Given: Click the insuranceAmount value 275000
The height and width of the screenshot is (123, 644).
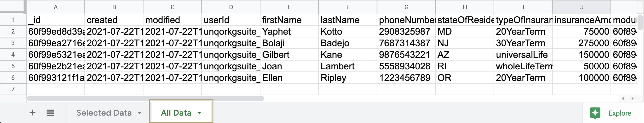Looking at the screenshot, I should (x=581, y=43).
